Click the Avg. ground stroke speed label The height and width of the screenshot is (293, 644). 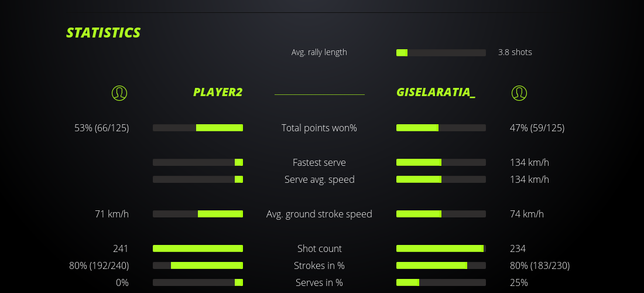pyautogui.click(x=319, y=214)
